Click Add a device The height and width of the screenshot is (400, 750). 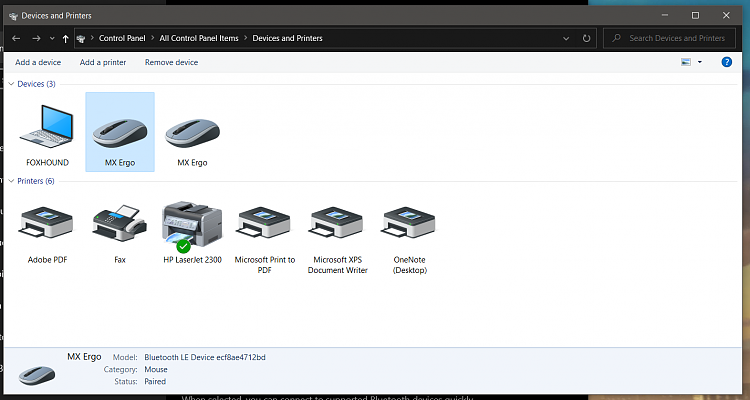click(38, 62)
